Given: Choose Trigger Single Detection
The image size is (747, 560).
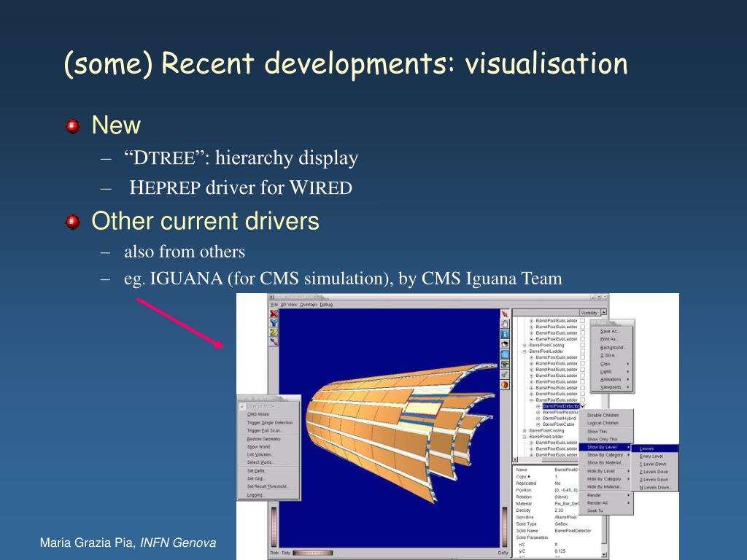Looking at the screenshot, I should tap(270, 423).
